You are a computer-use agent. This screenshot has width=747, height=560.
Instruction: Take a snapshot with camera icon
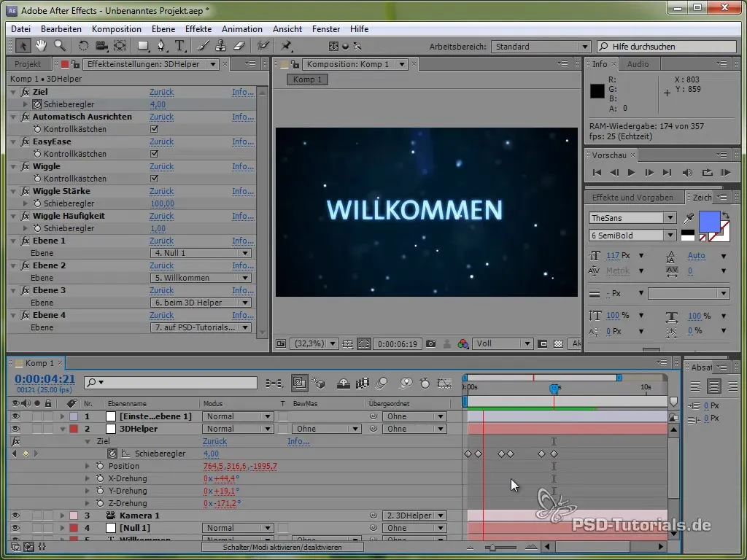click(430, 344)
